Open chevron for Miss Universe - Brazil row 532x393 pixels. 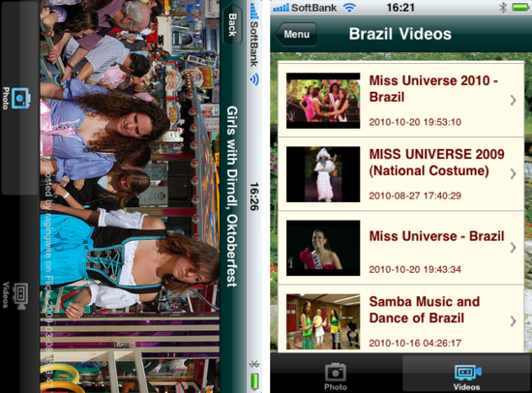tap(513, 247)
